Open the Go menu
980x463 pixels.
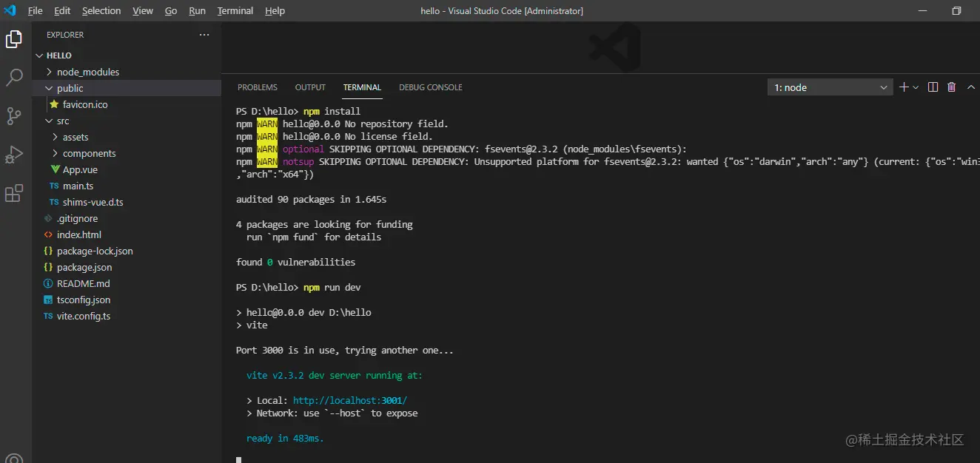[x=171, y=10]
